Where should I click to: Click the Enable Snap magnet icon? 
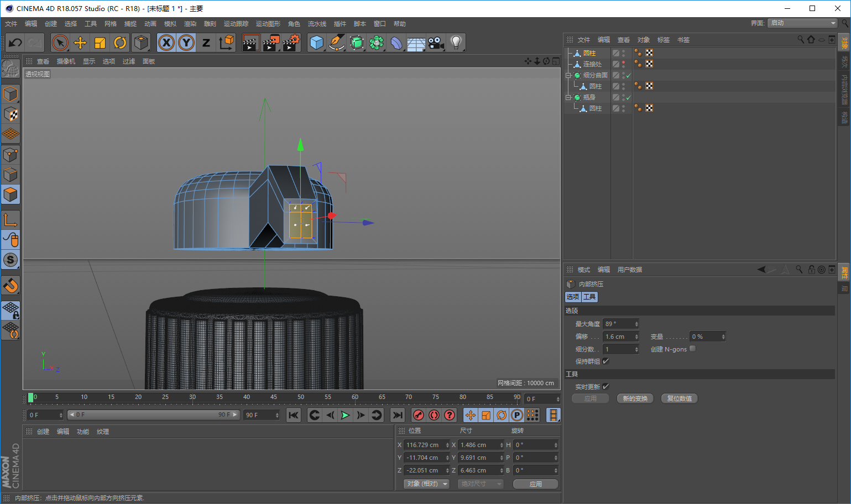(x=11, y=285)
